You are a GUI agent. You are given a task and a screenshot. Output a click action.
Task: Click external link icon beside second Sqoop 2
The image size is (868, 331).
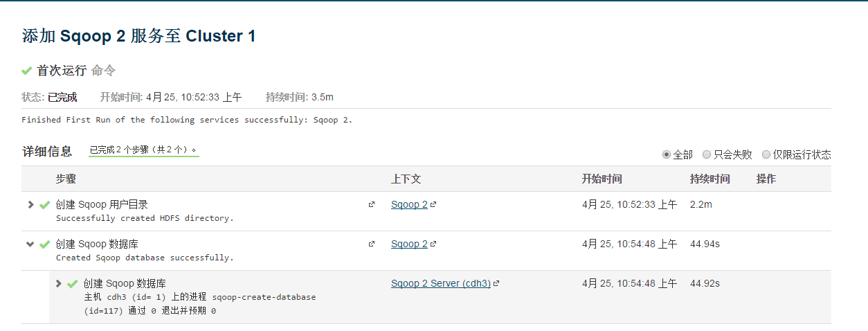(433, 244)
